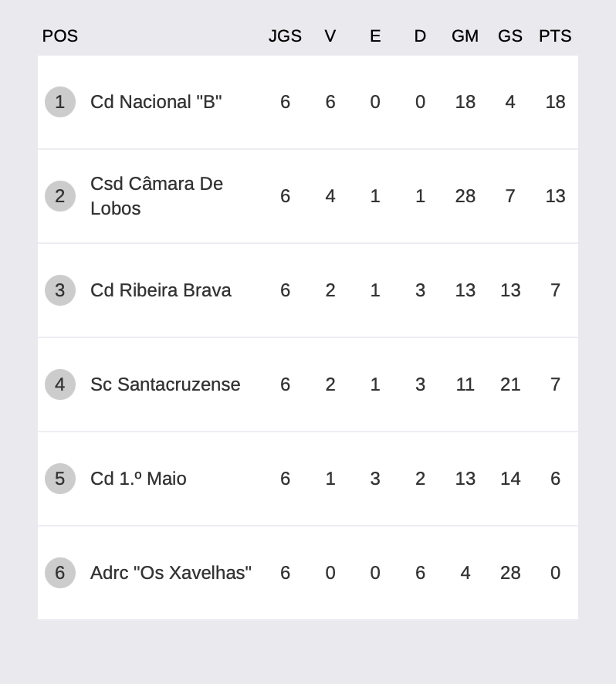The height and width of the screenshot is (684, 616).
Task: Click the POS column header
Action: [x=60, y=36]
